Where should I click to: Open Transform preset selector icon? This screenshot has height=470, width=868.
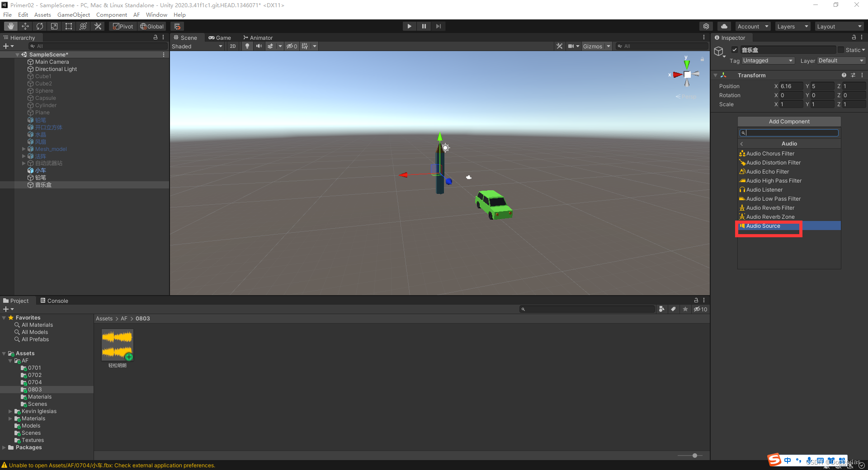click(x=853, y=75)
